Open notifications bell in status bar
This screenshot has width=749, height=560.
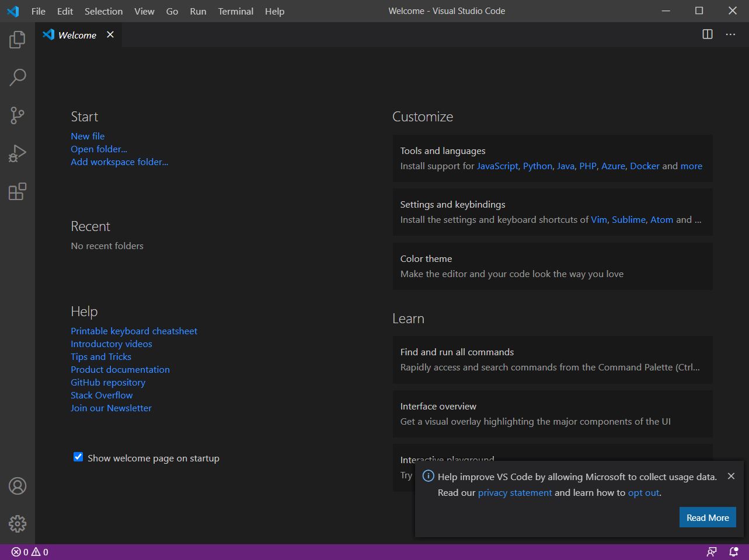click(x=734, y=552)
